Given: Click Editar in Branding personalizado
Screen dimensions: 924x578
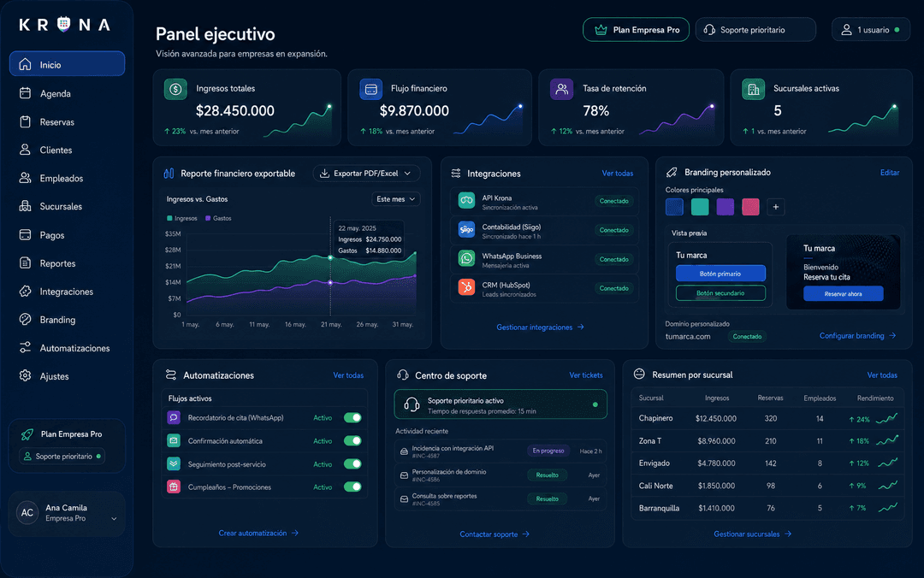Looking at the screenshot, I should pos(890,173).
